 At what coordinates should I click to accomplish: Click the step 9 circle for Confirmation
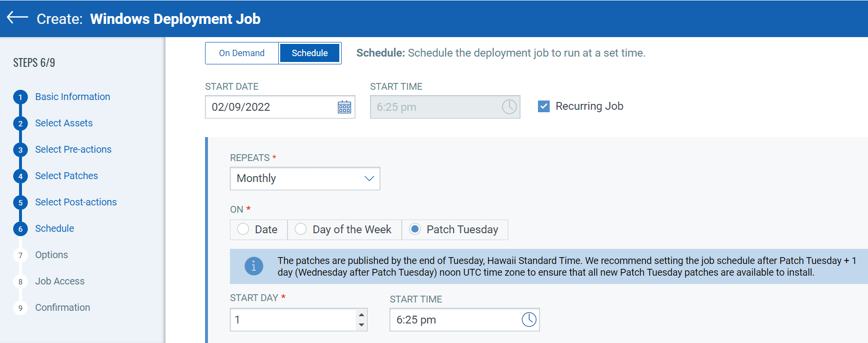click(x=20, y=307)
